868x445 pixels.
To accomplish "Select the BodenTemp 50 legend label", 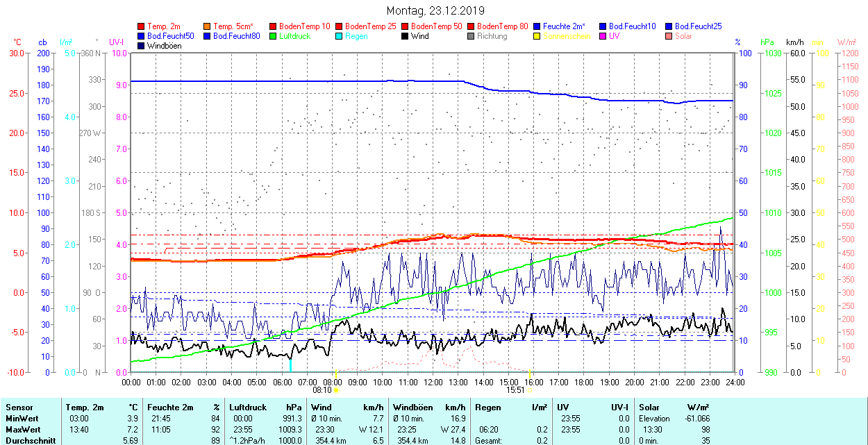I will (437, 26).
